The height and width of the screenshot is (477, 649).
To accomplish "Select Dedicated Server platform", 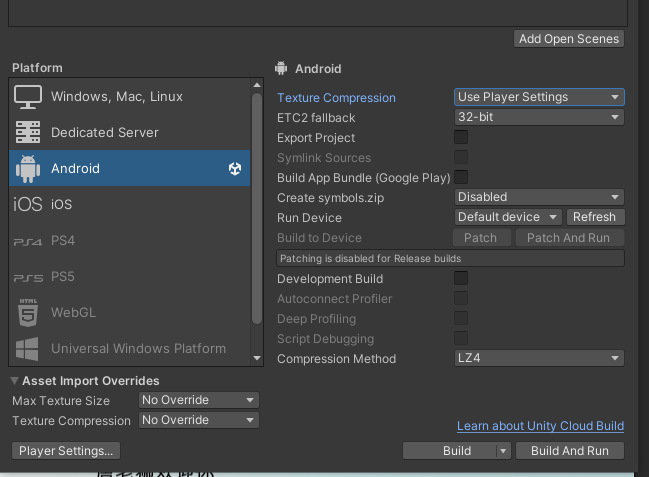I will 130,132.
